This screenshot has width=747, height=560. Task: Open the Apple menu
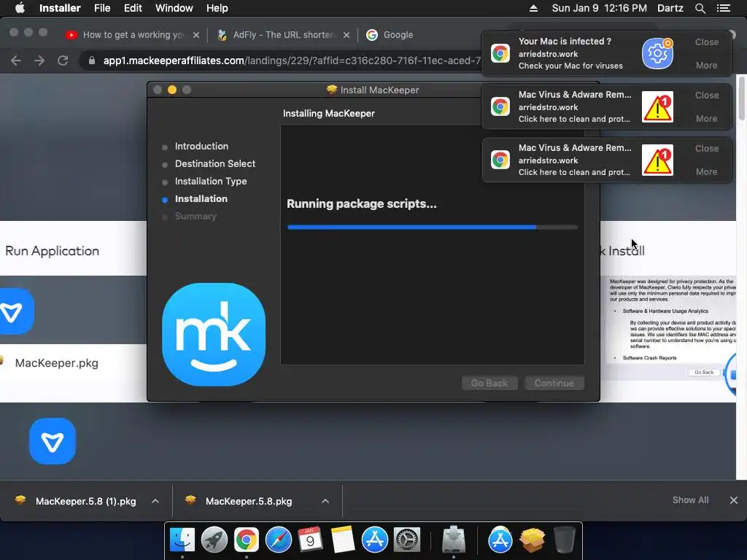coord(20,8)
